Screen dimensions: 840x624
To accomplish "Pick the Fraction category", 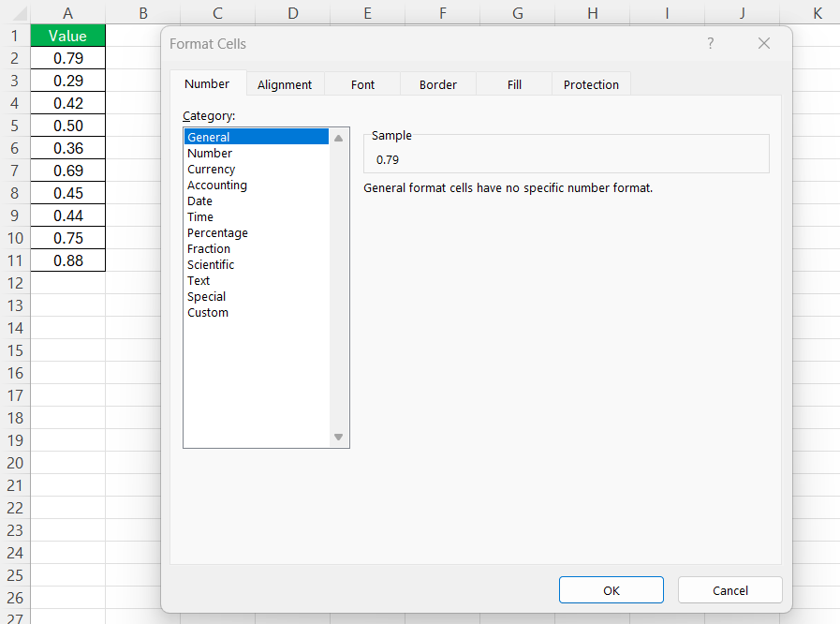I will click(257, 248).
